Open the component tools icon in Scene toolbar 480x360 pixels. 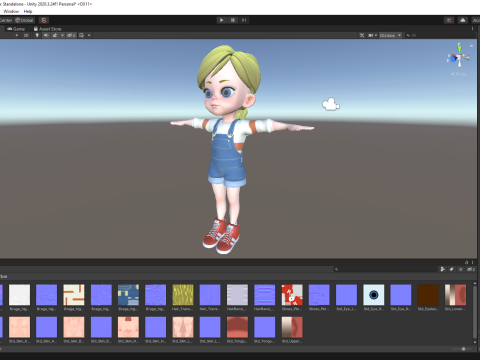362,35
